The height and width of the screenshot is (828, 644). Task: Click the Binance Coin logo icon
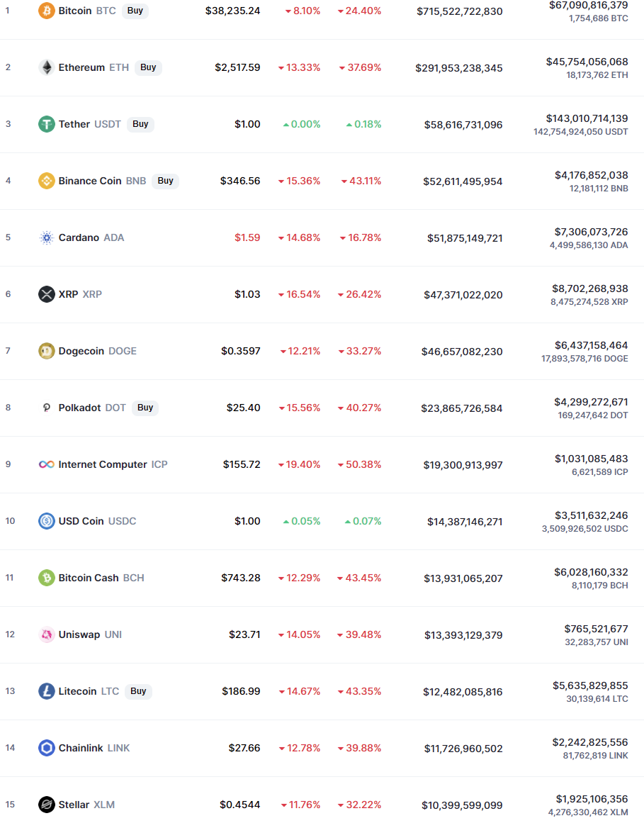point(46,181)
